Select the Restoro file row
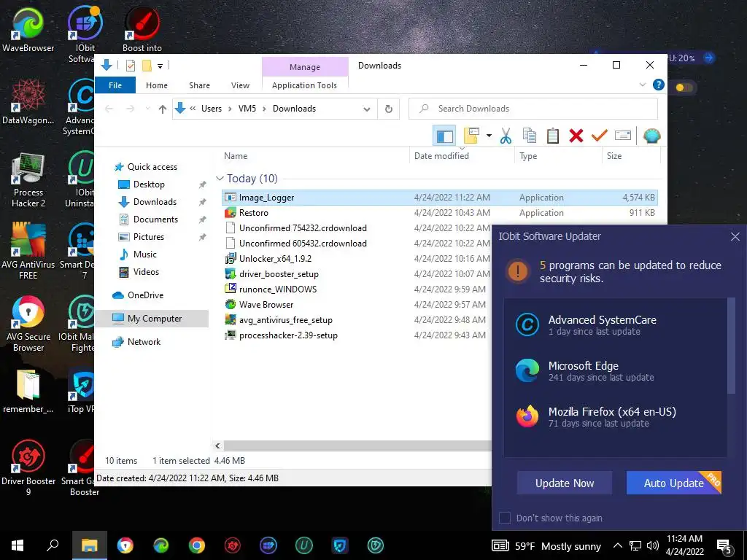This screenshot has width=747, height=560. 439,213
